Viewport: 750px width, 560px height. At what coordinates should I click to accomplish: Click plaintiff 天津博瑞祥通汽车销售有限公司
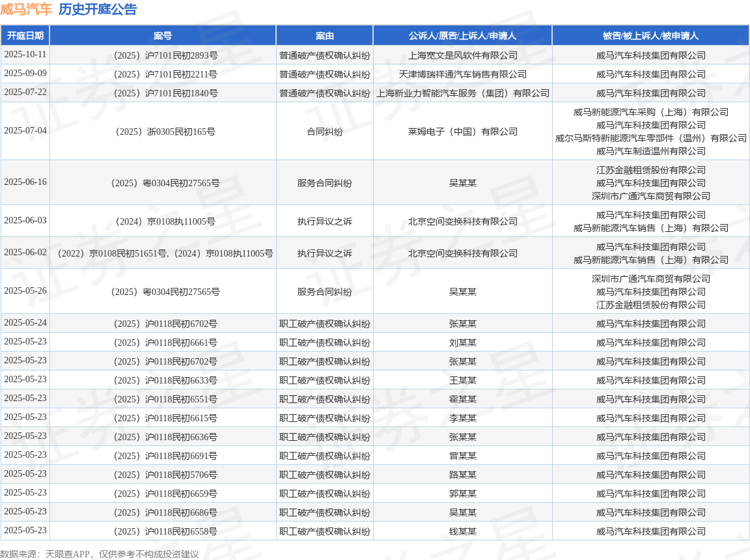click(462, 74)
